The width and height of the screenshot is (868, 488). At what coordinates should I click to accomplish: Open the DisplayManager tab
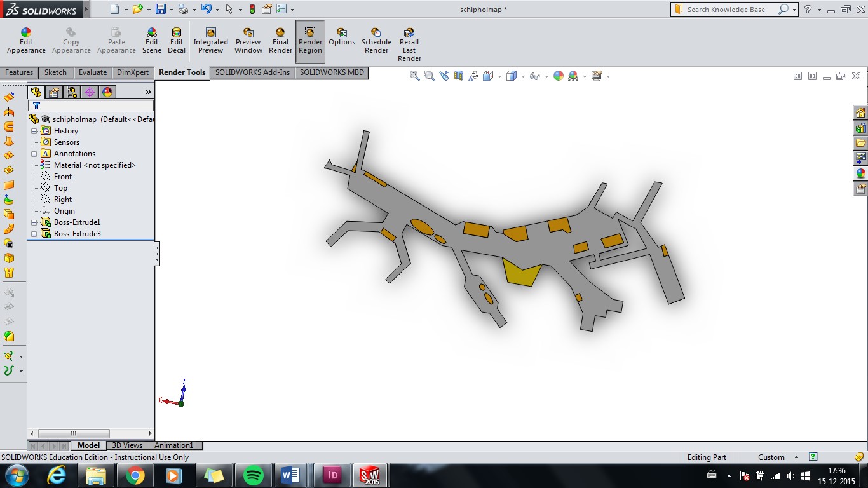[x=107, y=92]
